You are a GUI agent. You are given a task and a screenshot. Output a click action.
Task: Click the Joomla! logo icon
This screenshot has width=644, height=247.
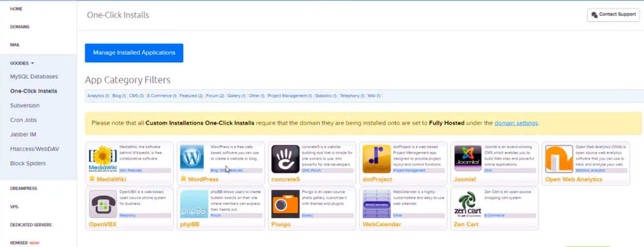tap(468, 158)
